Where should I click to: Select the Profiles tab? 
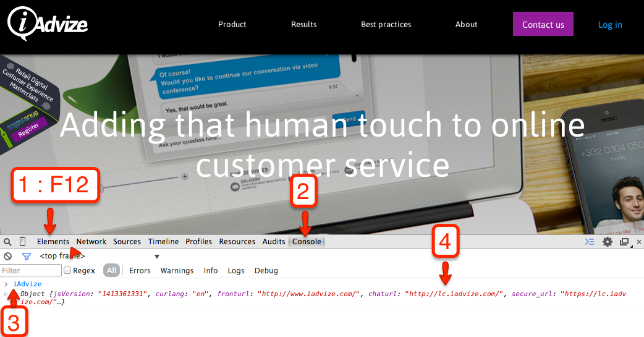[198, 242]
